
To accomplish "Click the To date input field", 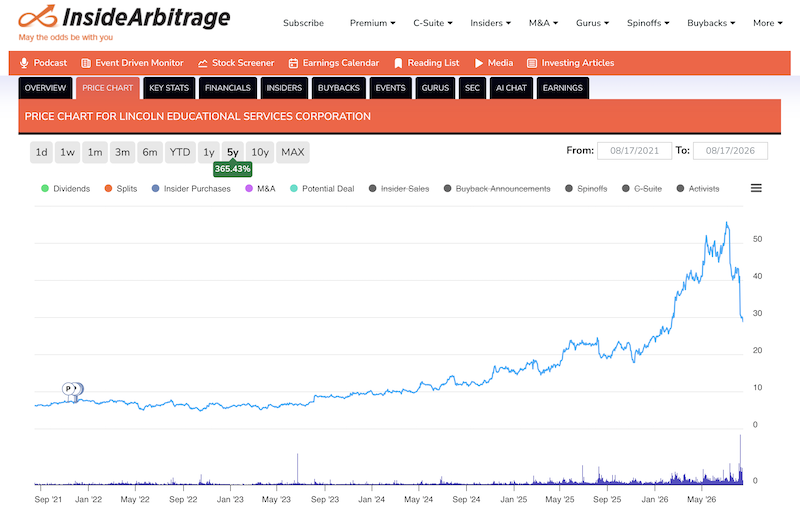I will [x=730, y=150].
